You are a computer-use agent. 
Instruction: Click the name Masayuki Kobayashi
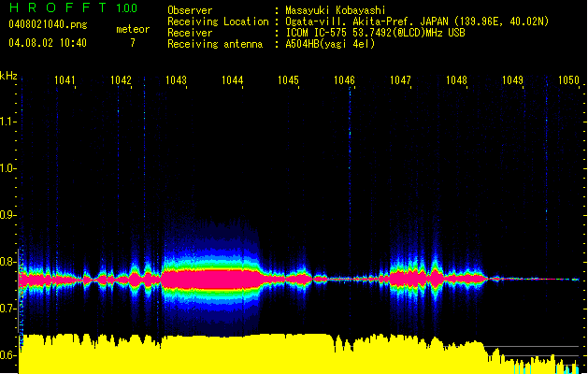tap(336, 10)
